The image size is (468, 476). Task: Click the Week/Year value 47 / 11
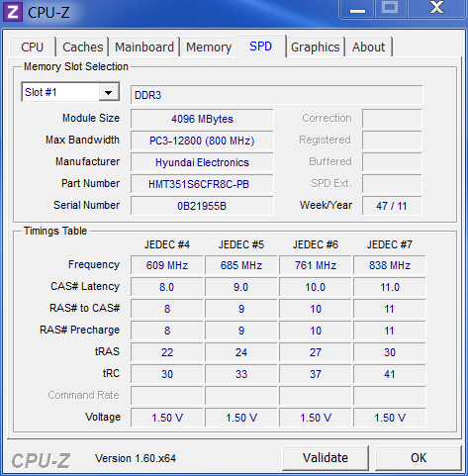(392, 206)
